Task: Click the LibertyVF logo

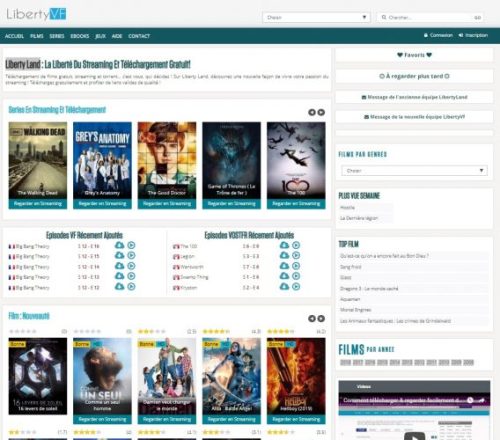Action: click(x=36, y=14)
